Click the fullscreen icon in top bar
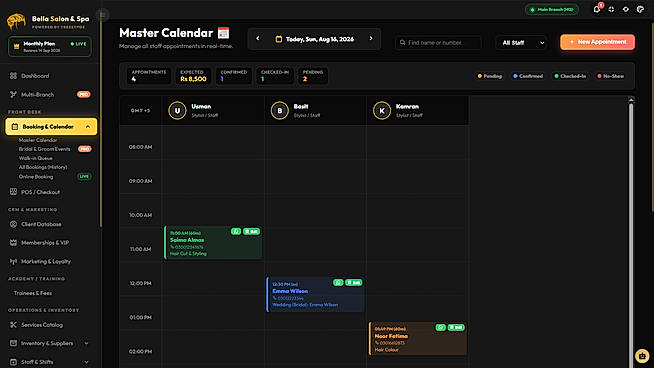Image resolution: width=654 pixels, height=368 pixels. tap(611, 9)
